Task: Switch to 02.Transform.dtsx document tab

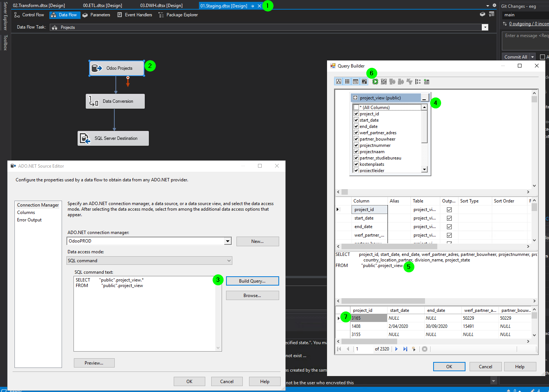Action: point(39,6)
